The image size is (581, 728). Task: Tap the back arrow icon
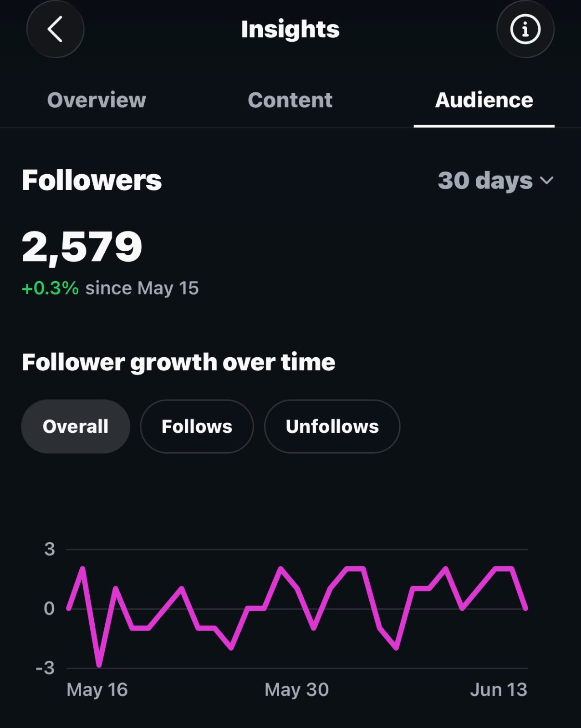[x=55, y=30]
